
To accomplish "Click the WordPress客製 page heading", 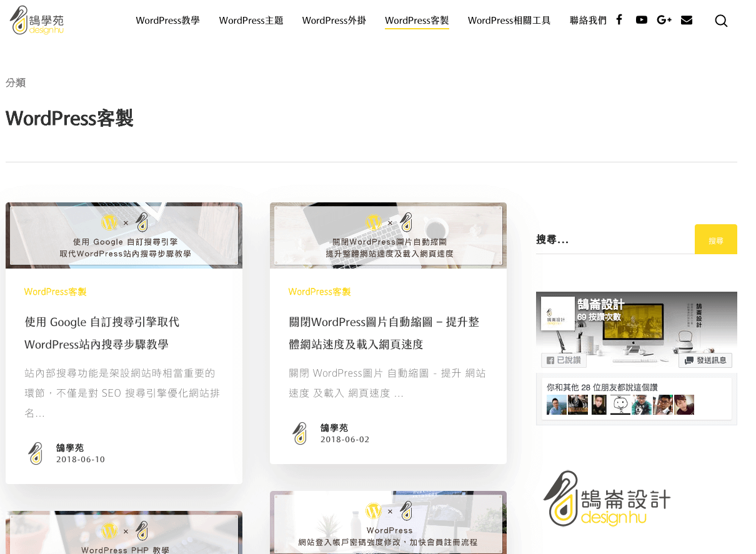I will [x=69, y=118].
